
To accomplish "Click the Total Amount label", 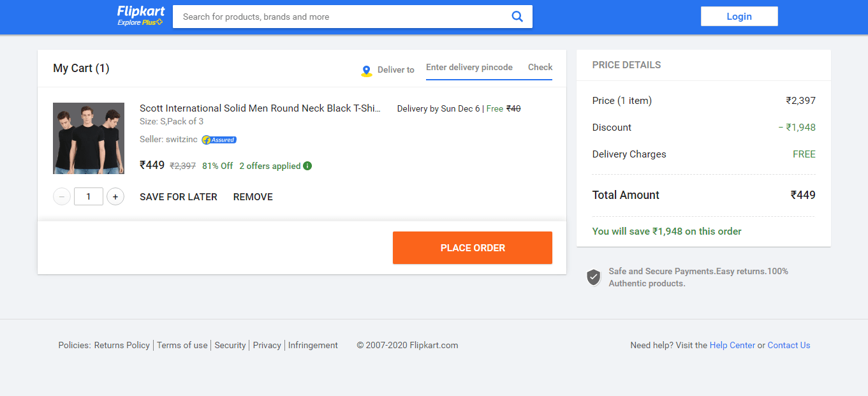I will click(626, 195).
